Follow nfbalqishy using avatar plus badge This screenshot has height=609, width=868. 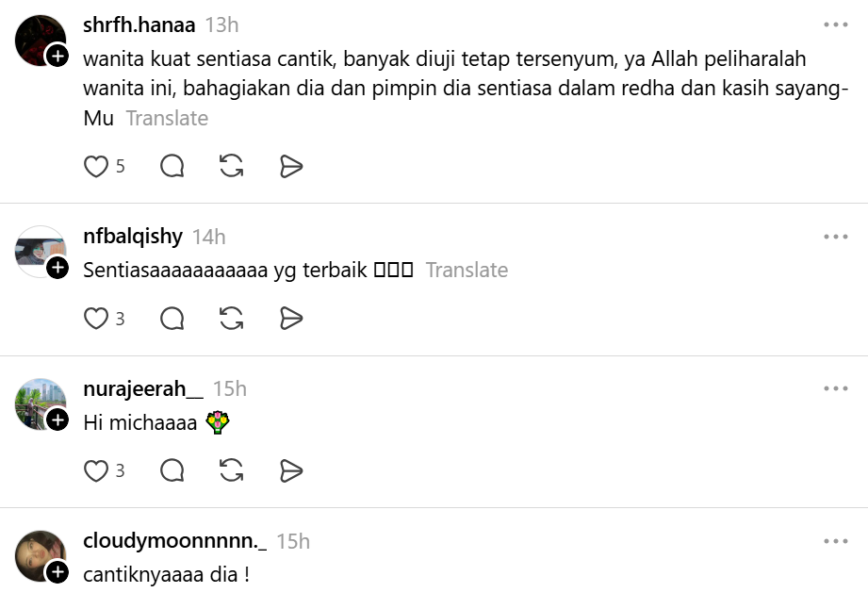[57, 268]
